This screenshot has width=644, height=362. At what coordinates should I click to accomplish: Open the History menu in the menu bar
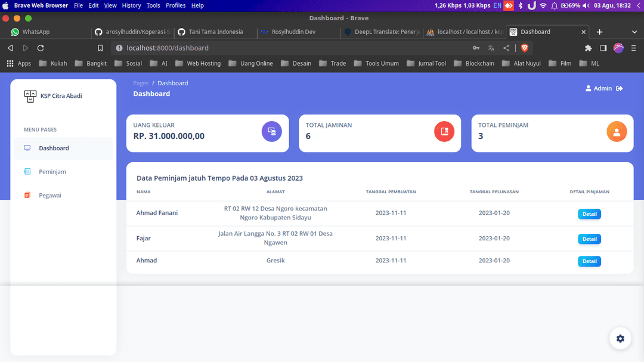point(131,5)
